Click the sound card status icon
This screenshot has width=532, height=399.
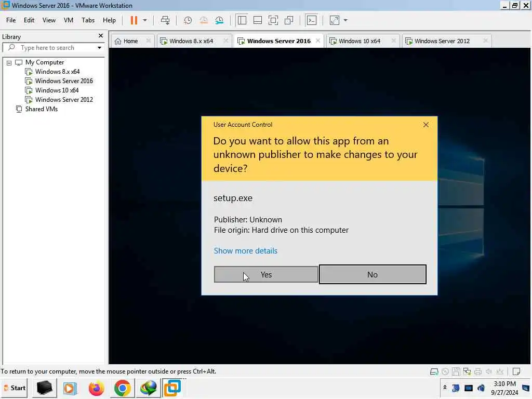click(x=488, y=372)
